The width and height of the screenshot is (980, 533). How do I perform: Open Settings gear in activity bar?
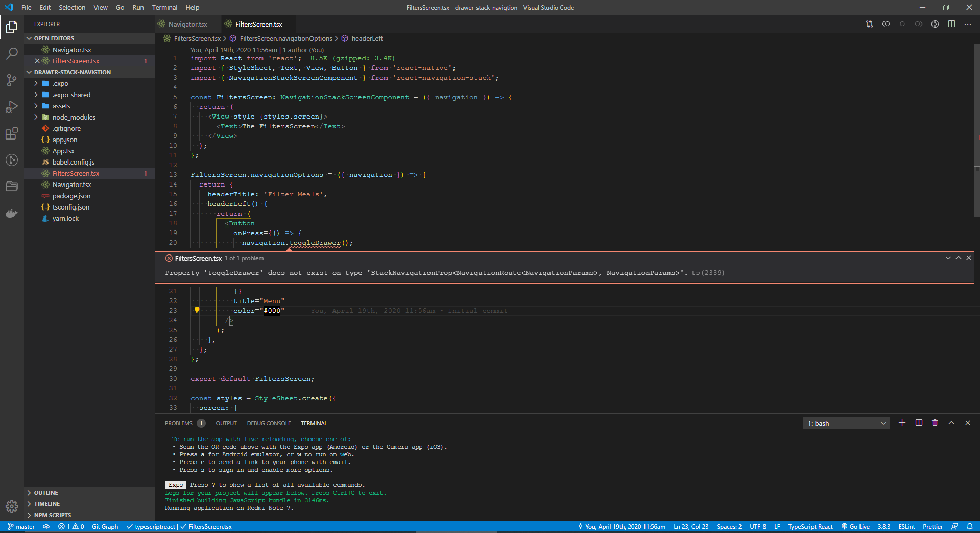tap(12, 506)
